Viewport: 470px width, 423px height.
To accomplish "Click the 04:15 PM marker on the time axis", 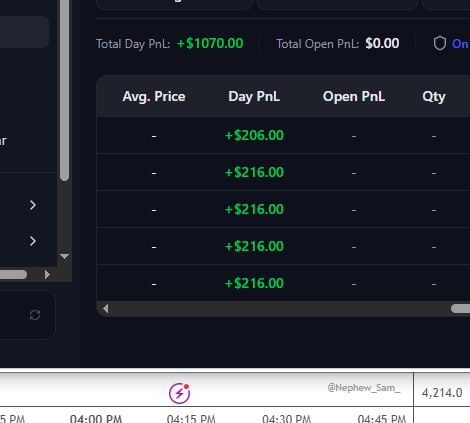I will click(191, 418).
